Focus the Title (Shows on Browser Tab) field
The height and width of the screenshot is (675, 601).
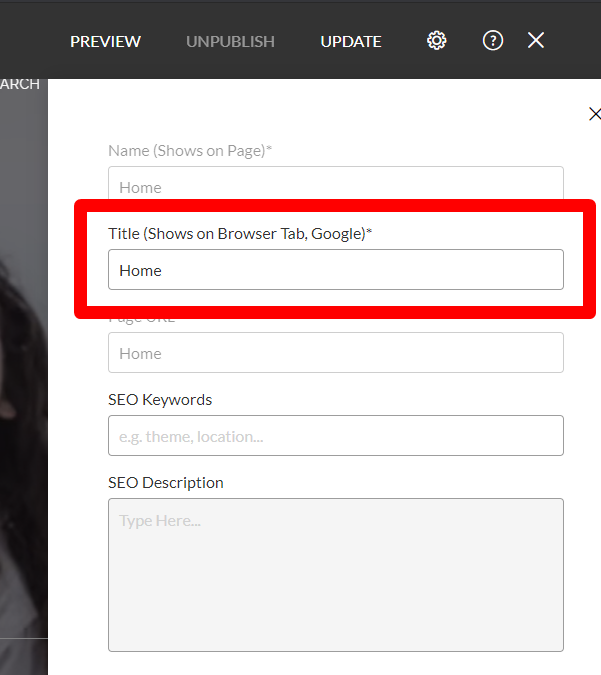[x=336, y=269]
